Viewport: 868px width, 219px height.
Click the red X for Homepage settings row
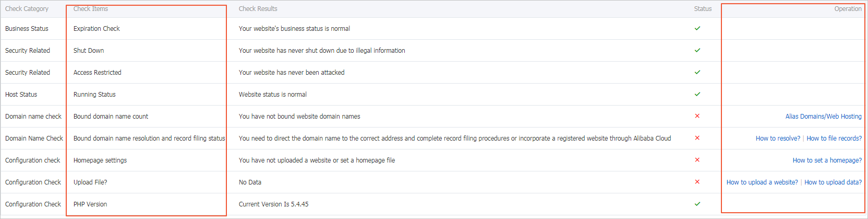(x=697, y=160)
